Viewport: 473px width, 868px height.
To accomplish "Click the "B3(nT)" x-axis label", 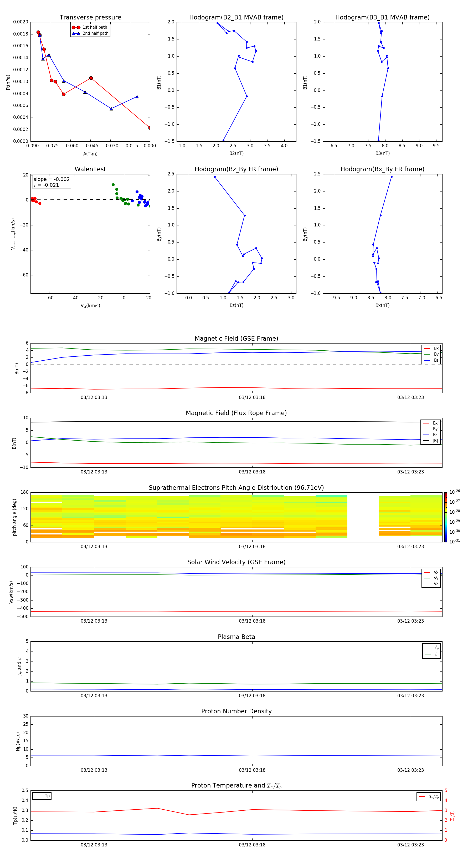I will pos(382,153).
